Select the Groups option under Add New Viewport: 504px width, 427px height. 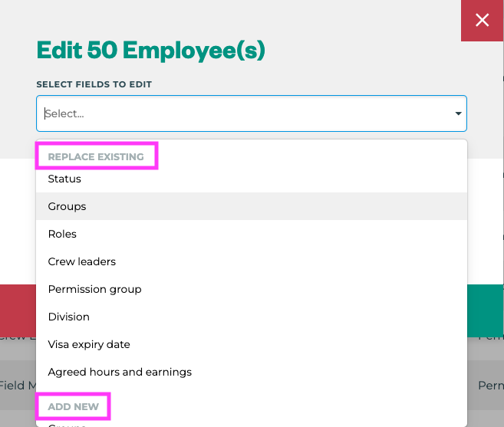[x=67, y=423]
